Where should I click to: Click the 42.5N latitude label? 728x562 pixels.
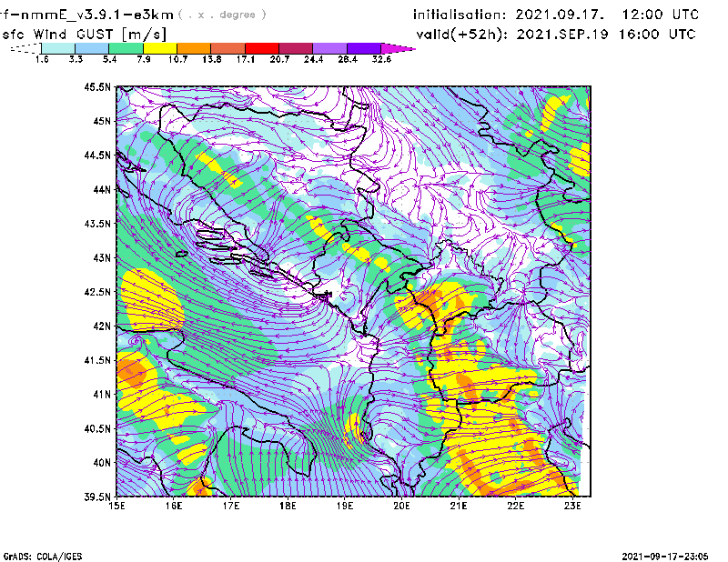click(97, 292)
